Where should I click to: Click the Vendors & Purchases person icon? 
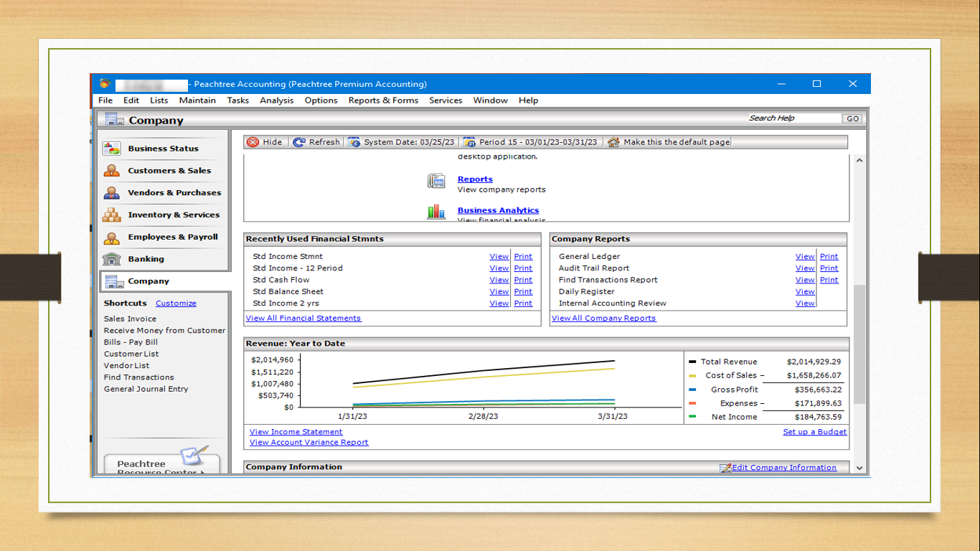point(111,193)
